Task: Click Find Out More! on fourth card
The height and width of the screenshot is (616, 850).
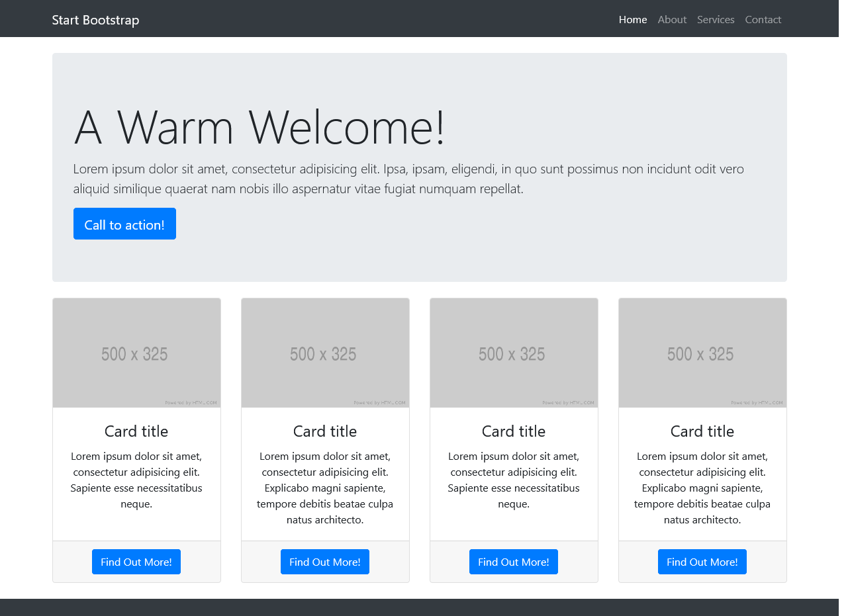Action: 702,562
